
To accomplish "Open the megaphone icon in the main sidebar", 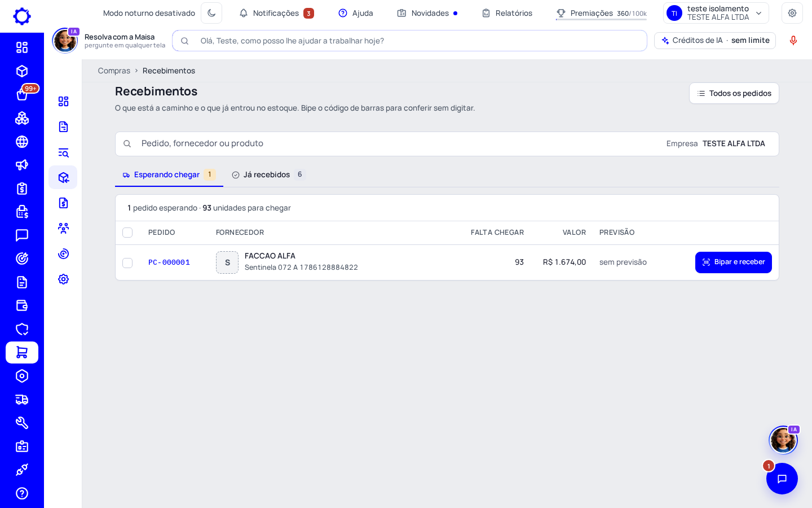I will tap(22, 165).
